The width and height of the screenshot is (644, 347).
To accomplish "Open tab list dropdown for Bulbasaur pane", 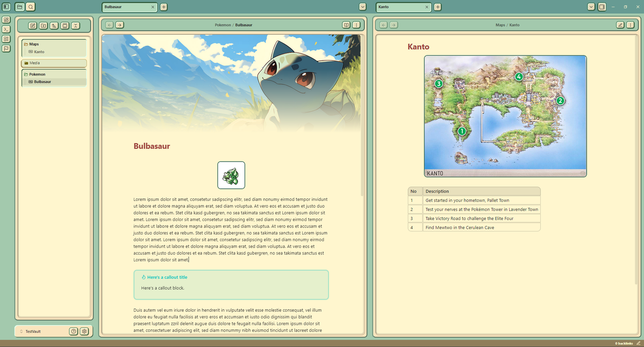I will click(x=362, y=7).
